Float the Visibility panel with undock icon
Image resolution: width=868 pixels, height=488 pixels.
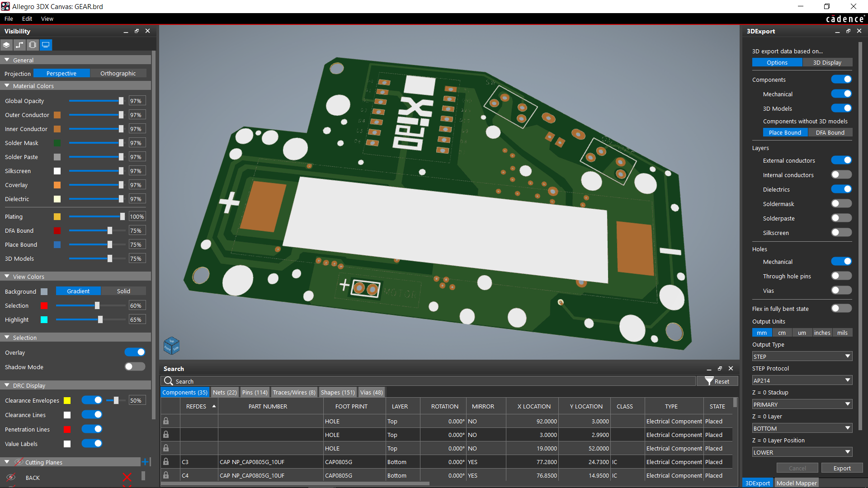(137, 31)
